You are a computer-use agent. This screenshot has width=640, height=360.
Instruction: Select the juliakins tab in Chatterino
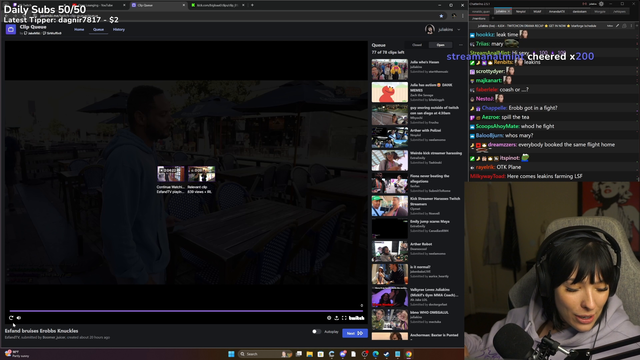tap(503, 11)
